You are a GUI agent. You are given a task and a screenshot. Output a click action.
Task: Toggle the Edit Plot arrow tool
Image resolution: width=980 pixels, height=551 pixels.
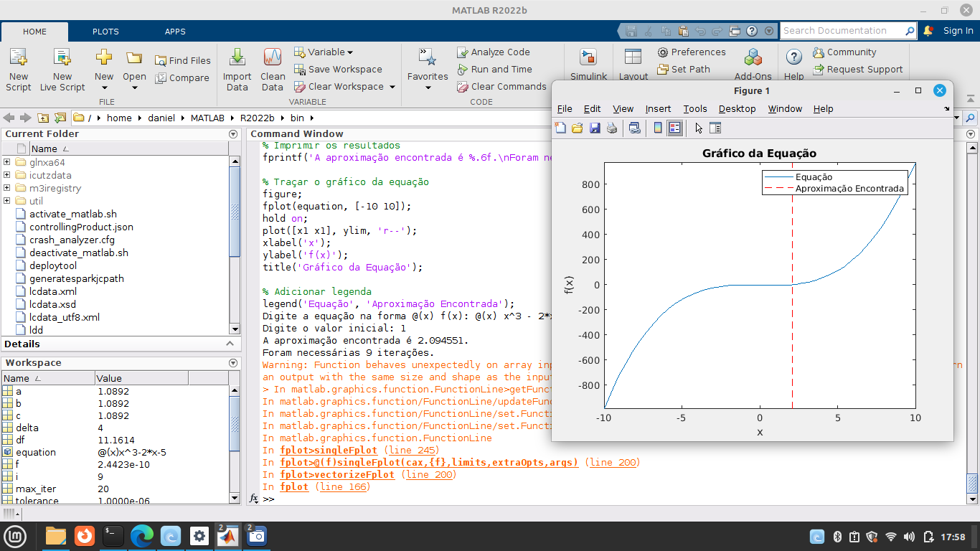[x=698, y=128]
